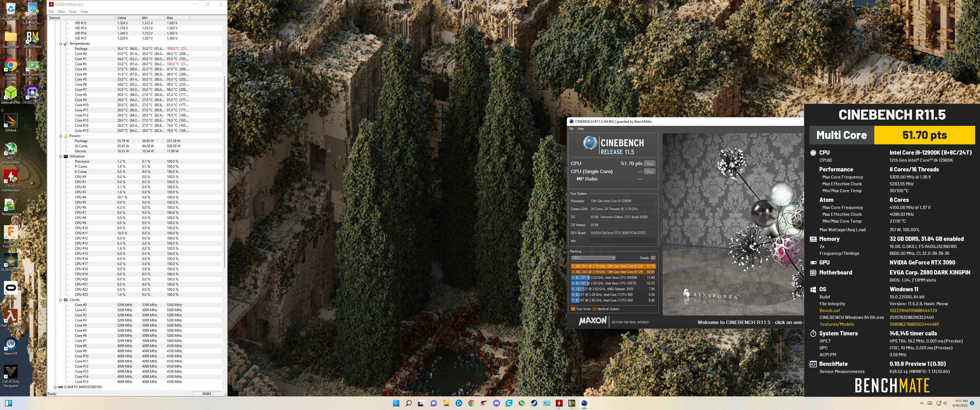Launch ELDEN RING desktop shortcut
This screenshot has height=410, width=980.
[x=11, y=263]
